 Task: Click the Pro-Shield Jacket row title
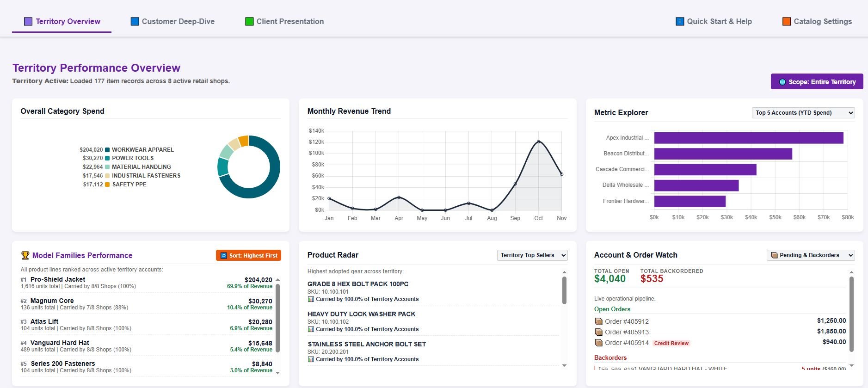pos(58,279)
